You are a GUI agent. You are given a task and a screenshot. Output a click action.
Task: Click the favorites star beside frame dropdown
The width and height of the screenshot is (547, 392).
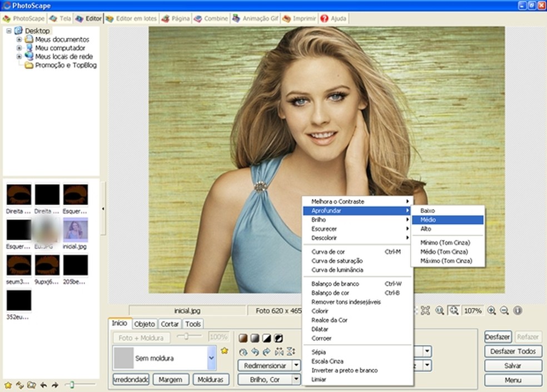coord(225,351)
